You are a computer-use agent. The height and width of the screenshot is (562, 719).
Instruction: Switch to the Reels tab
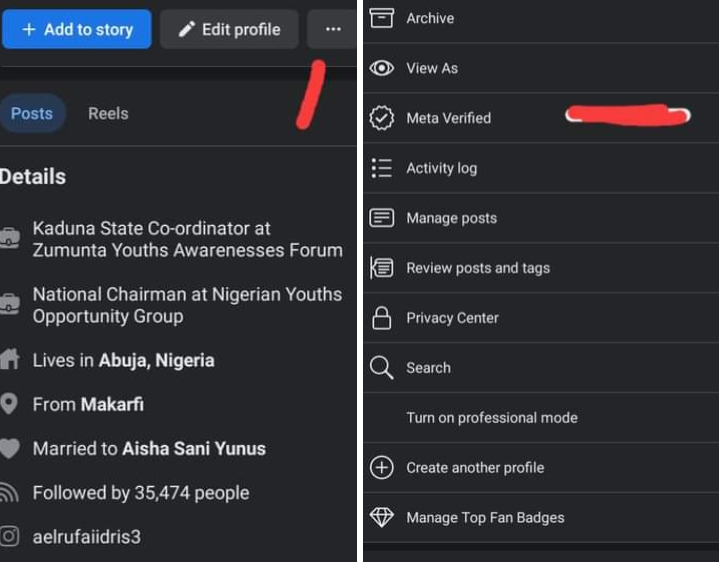(108, 114)
